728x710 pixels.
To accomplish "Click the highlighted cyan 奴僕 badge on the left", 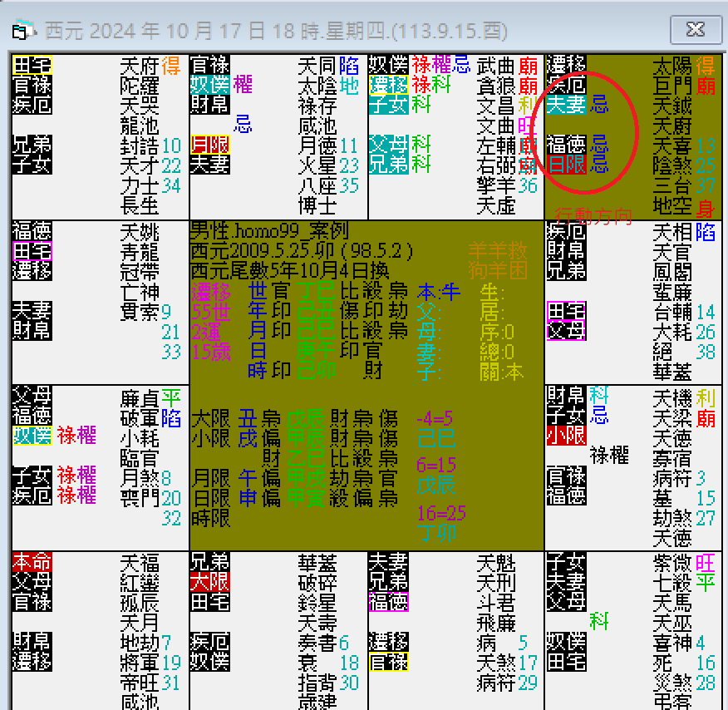I will click(x=32, y=436).
